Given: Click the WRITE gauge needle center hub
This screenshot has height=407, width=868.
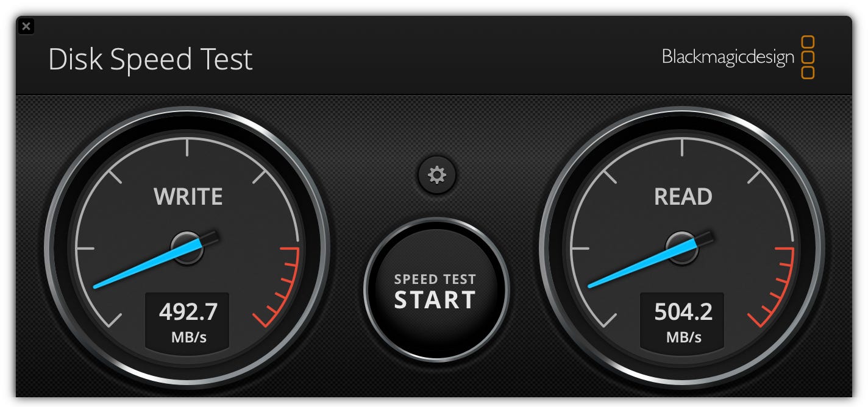Looking at the screenshot, I should tap(187, 247).
